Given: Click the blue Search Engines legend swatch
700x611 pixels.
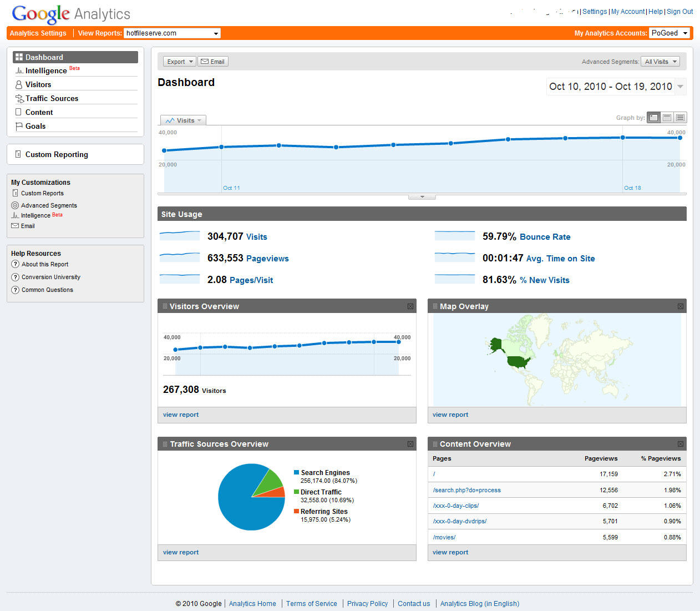Looking at the screenshot, I should click(x=296, y=472).
